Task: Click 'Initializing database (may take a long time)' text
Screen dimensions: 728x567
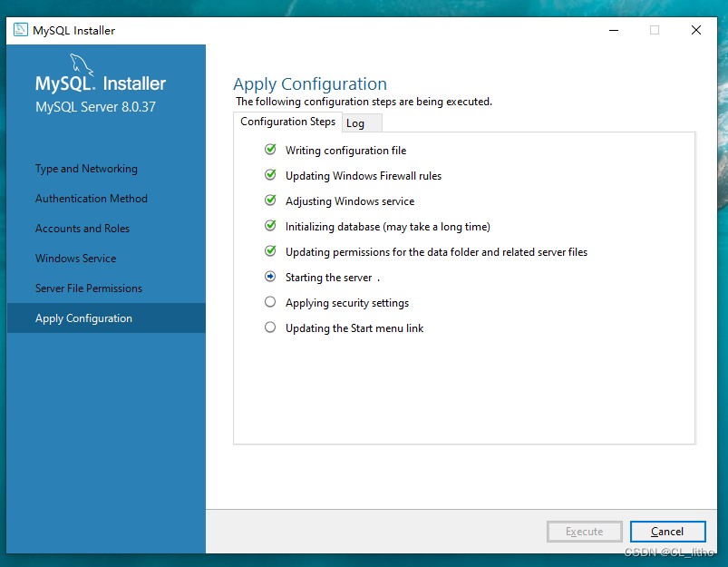Action: 388,227
